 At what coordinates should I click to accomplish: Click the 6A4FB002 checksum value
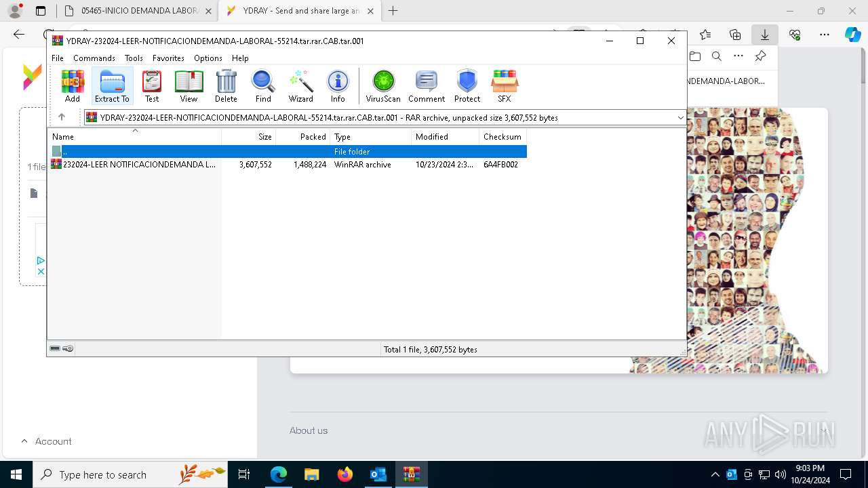pos(500,165)
